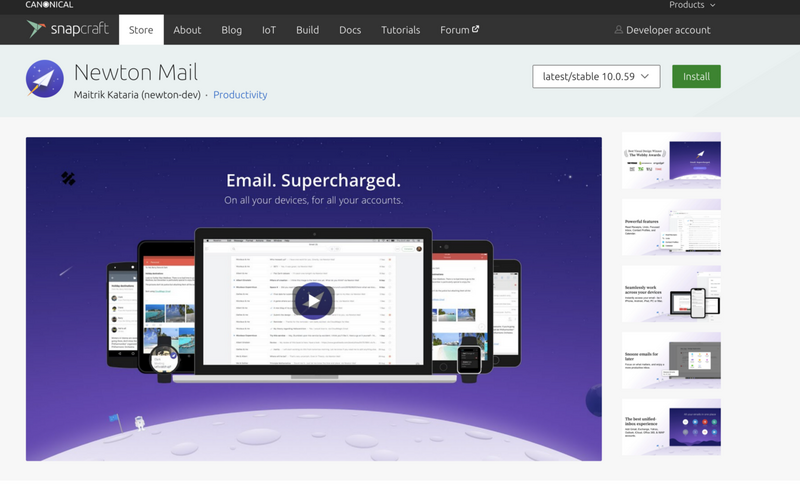Open the Tutorials navigation item

(x=401, y=30)
